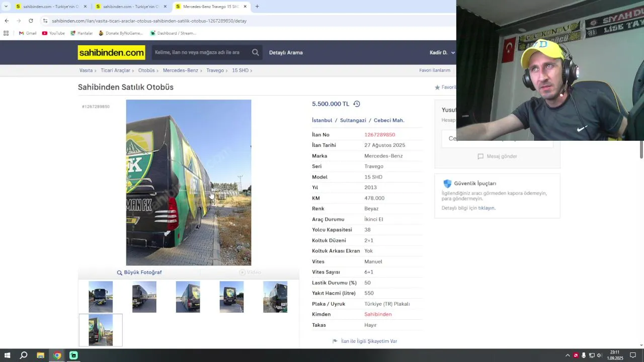
Task: Click the price history clock icon
Action: pos(357,104)
